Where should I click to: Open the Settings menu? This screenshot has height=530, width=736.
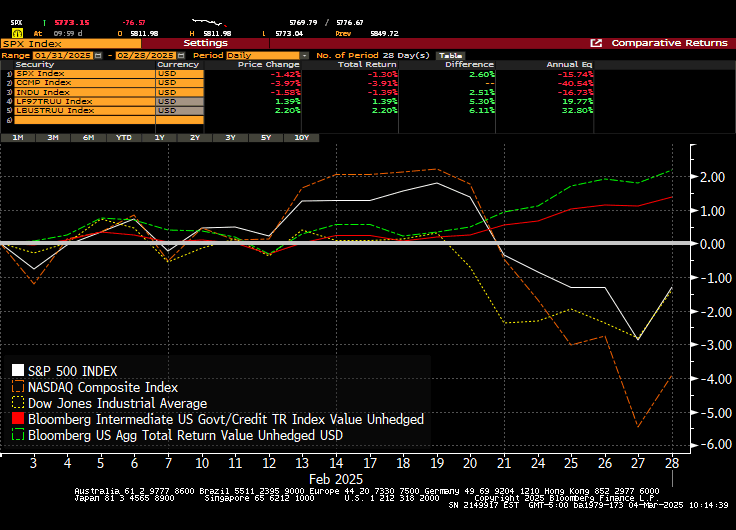[x=206, y=43]
